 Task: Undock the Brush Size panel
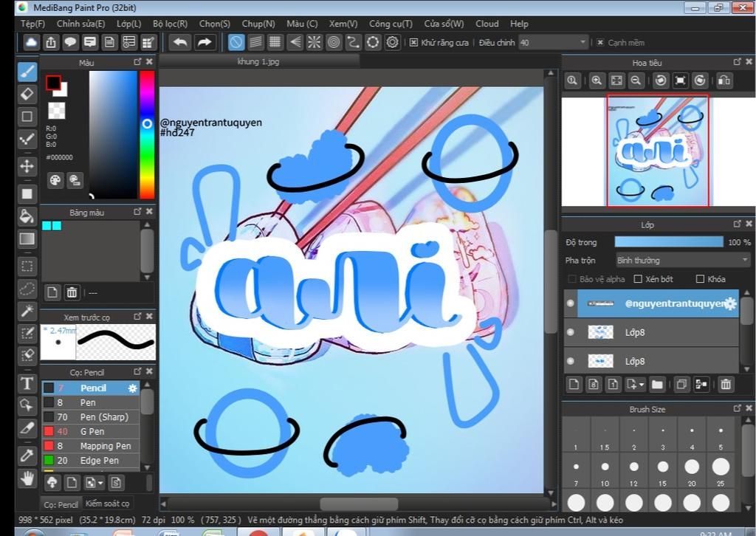point(737,408)
